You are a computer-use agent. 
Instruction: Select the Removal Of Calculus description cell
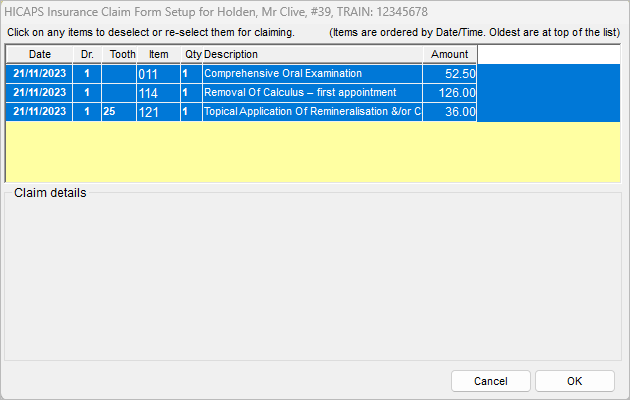[x=312, y=92]
